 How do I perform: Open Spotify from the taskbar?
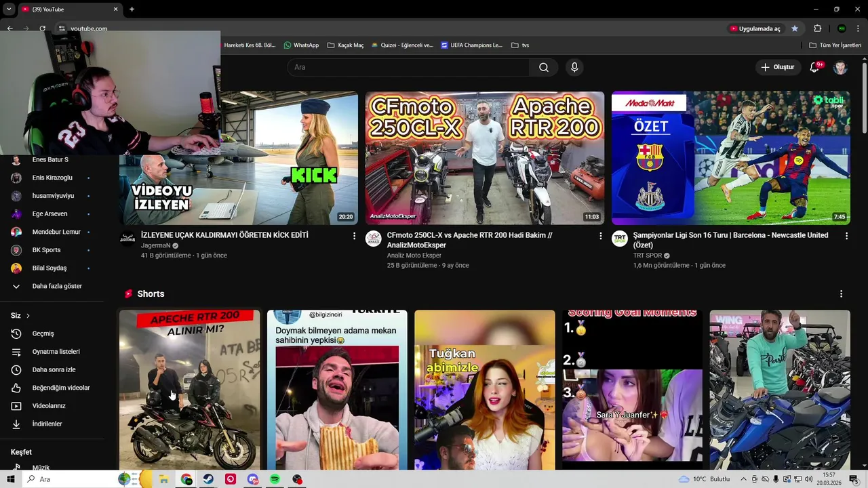coord(275,479)
